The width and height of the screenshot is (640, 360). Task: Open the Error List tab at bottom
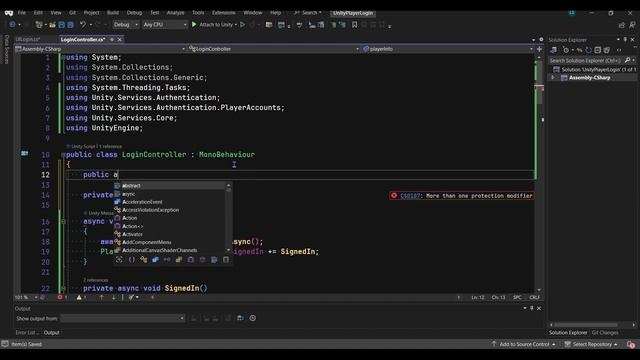[27, 333]
